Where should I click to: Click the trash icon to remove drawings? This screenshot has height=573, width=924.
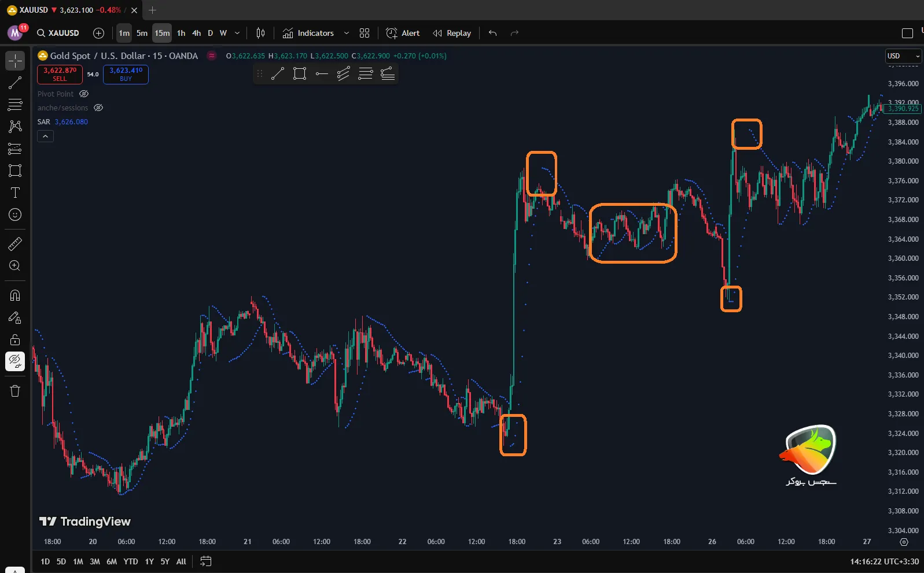15,391
